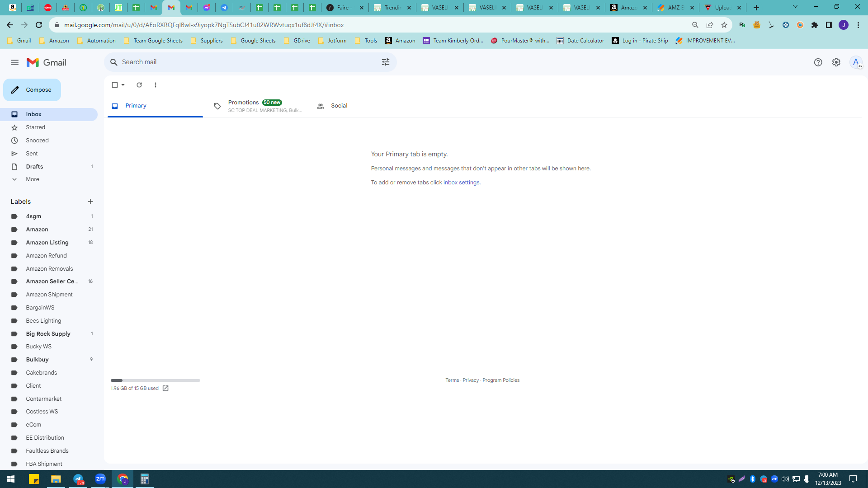
Task: Refresh the inbox
Action: (139, 85)
